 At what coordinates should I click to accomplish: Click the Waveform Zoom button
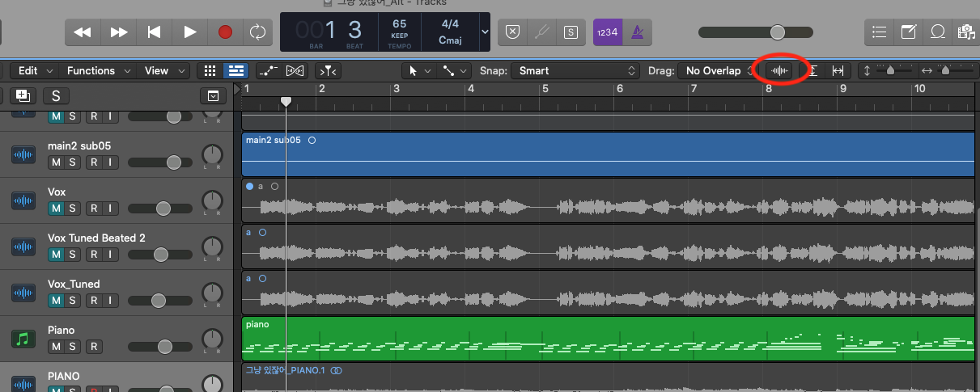[x=779, y=71]
